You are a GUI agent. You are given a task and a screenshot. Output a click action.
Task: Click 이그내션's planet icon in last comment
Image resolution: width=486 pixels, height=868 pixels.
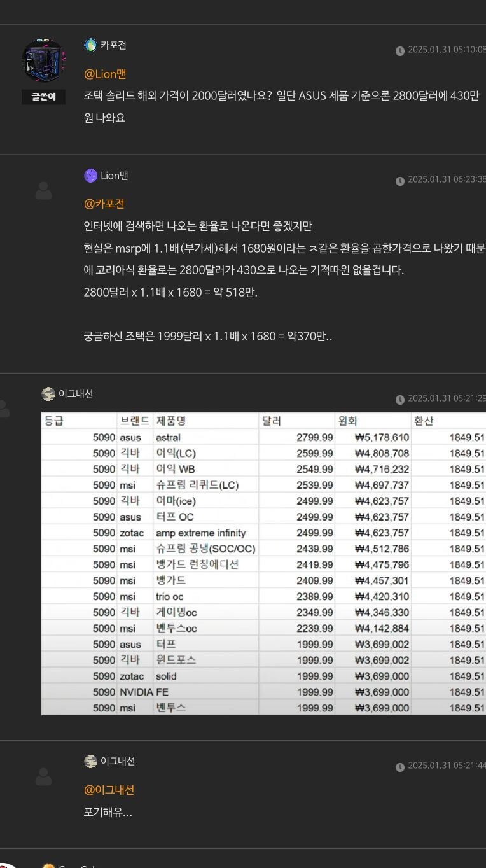pyautogui.click(x=90, y=761)
